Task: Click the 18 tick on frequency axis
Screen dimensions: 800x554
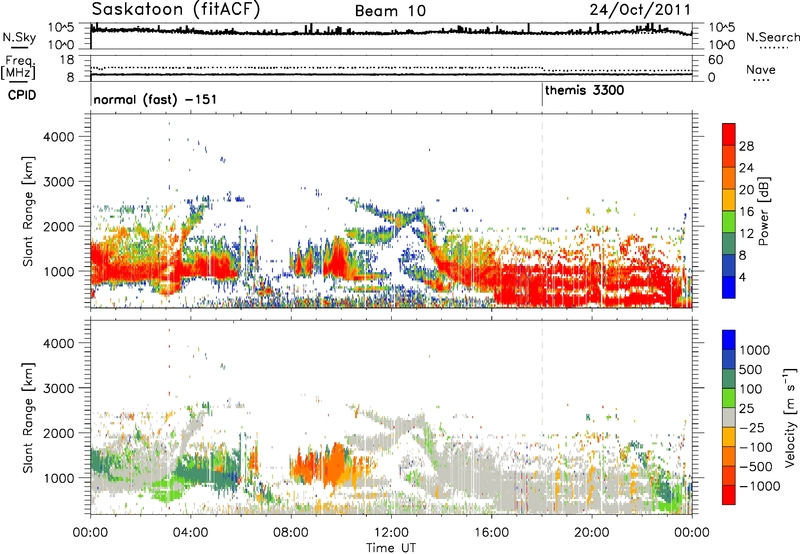Action: click(67, 59)
